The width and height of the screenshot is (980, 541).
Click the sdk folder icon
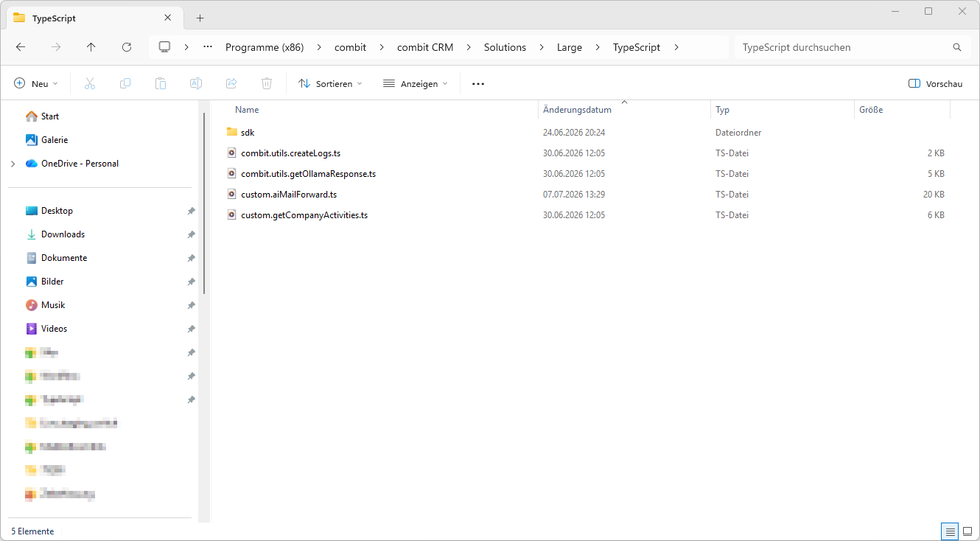(232, 133)
